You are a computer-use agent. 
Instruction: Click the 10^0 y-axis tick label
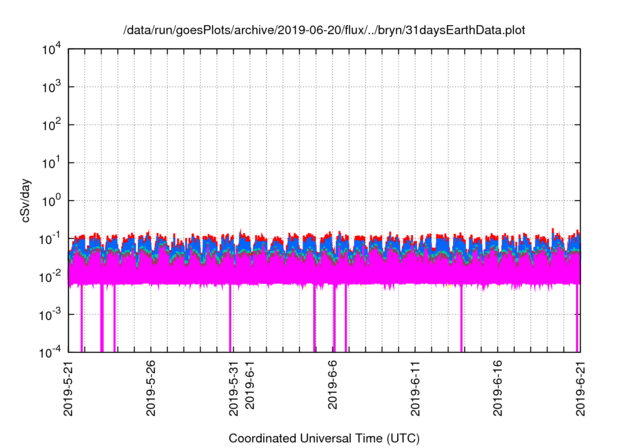click(51, 201)
